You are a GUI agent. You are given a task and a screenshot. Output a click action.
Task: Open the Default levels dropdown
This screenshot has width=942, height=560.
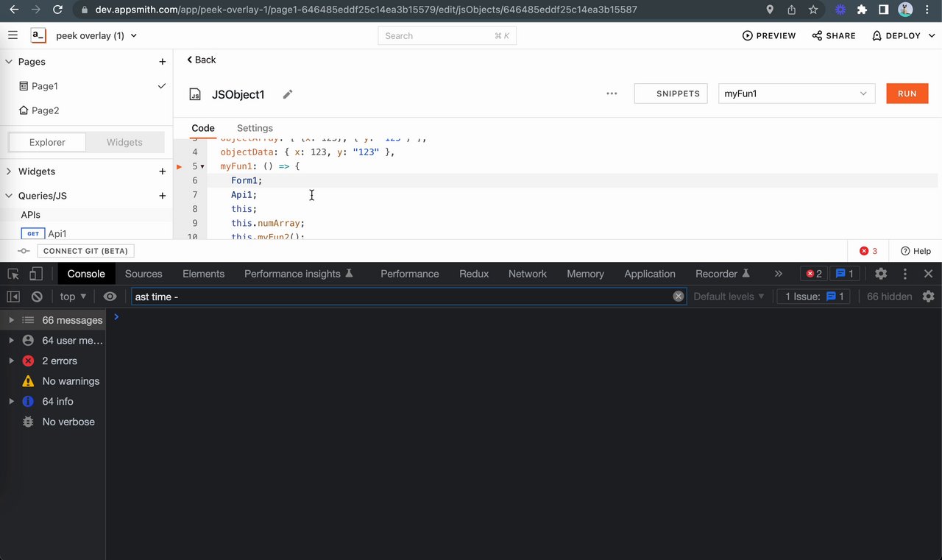pos(729,297)
